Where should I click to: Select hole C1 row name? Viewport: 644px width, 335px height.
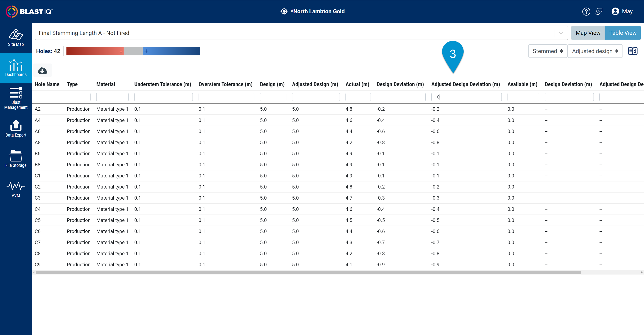37,176
